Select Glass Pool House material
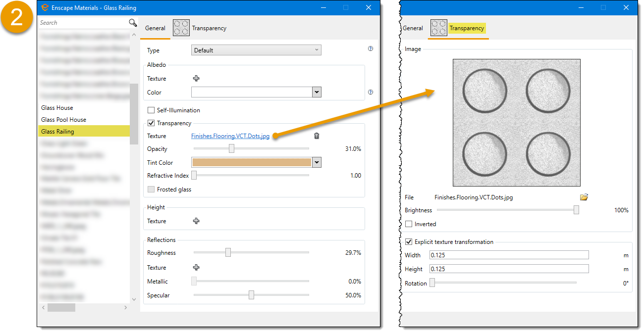Screen dimensions: 644x333 63,120
